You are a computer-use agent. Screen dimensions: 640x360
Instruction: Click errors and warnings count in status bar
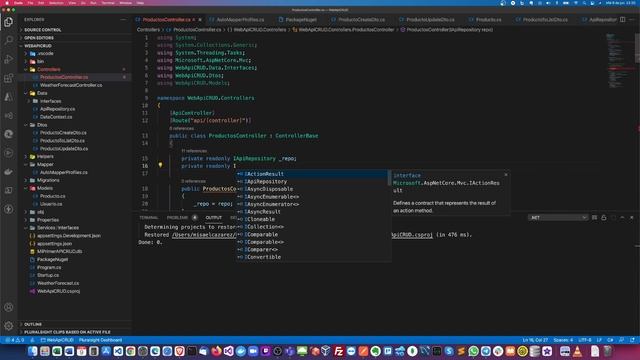[15, 340]
